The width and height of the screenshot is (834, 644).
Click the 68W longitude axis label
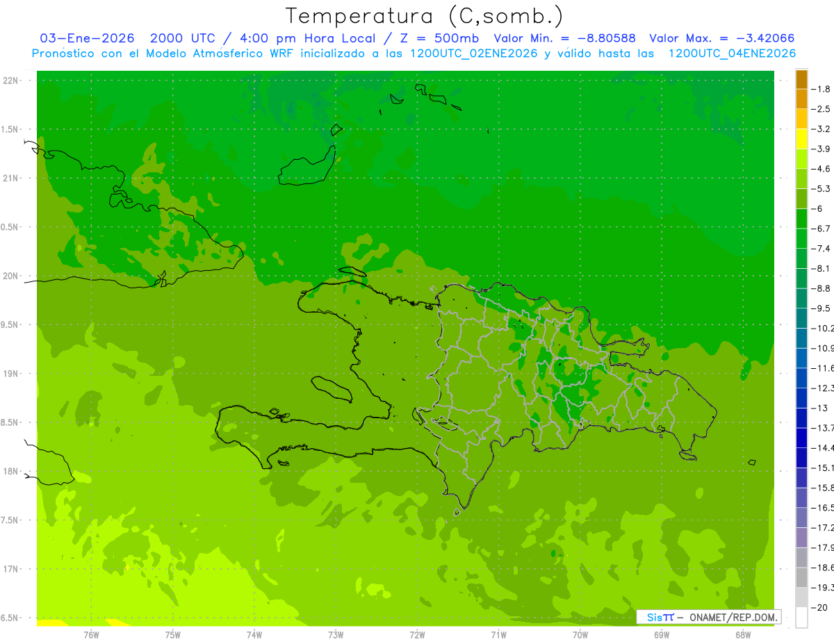coord(742,634)
